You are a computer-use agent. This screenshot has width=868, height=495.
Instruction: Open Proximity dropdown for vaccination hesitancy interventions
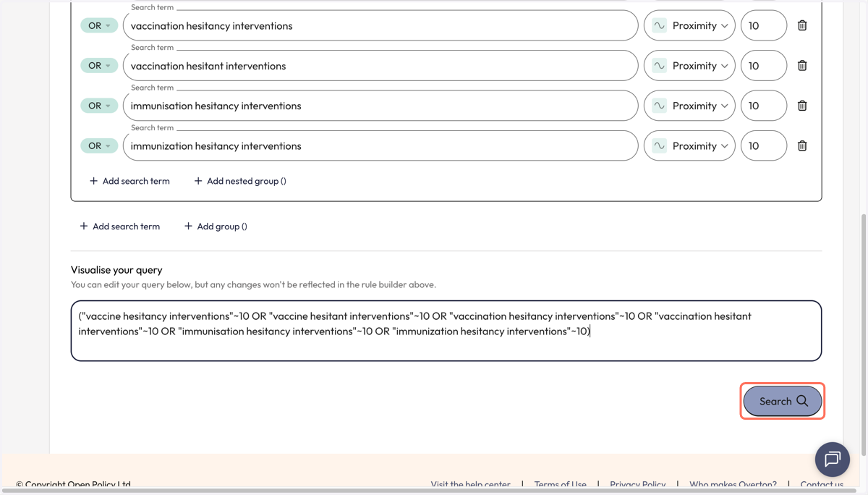[689, 25]
